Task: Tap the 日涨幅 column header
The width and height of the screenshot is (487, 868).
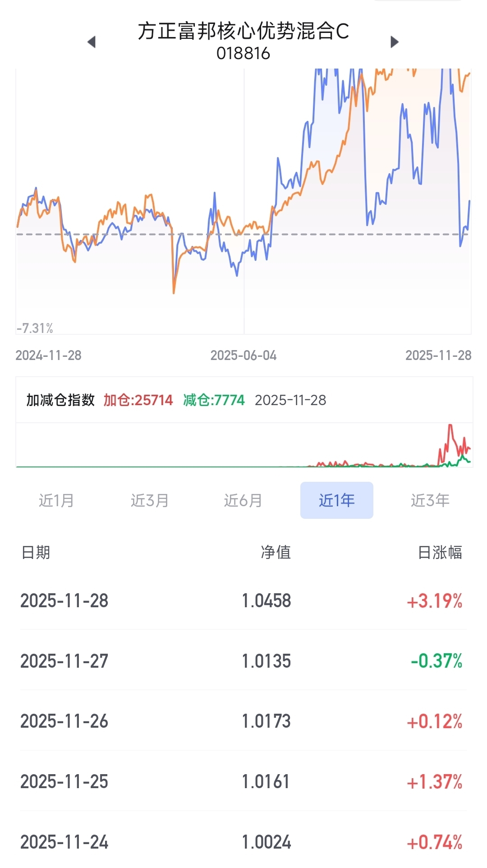Action: (x=440, y=552)
